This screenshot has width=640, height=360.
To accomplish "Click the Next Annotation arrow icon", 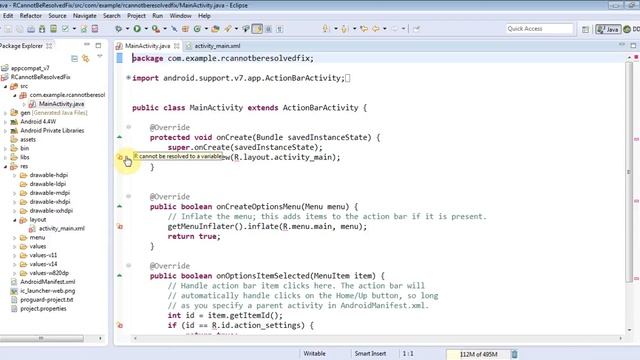I will click(x=326, y=29).
